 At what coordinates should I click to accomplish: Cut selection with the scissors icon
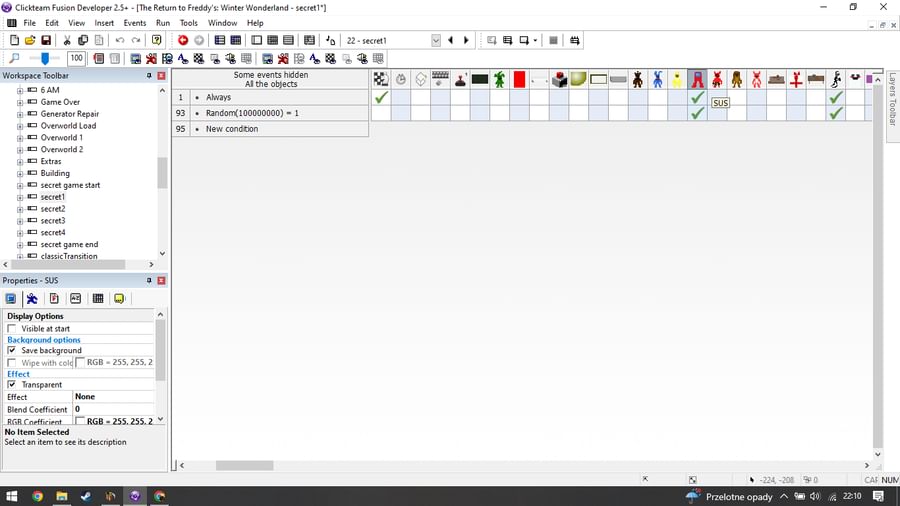(x=67, y=40)
